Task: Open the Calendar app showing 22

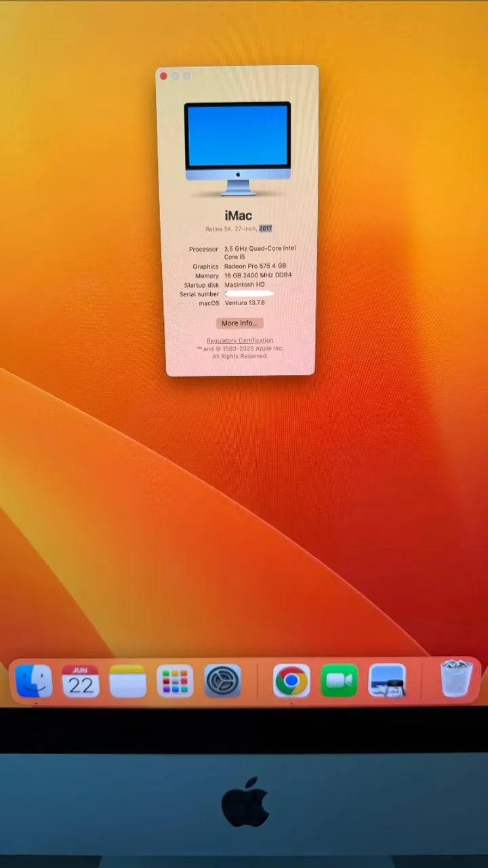Action: point(81,681)
